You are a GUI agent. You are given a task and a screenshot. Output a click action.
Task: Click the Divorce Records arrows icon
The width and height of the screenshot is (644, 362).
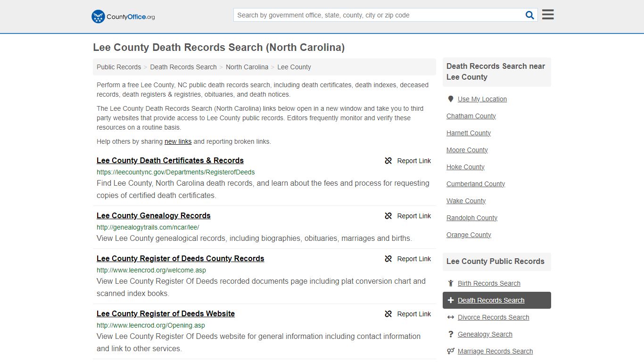pos(451,317)
